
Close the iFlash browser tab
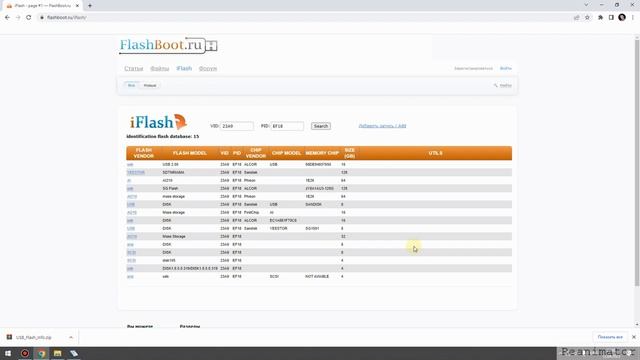tap(77, 6)
